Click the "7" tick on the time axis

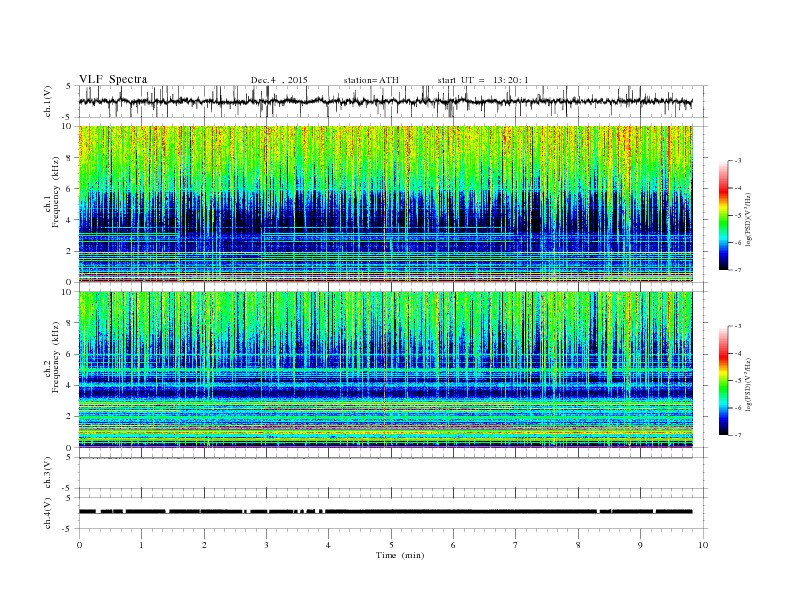pos(516,545)
